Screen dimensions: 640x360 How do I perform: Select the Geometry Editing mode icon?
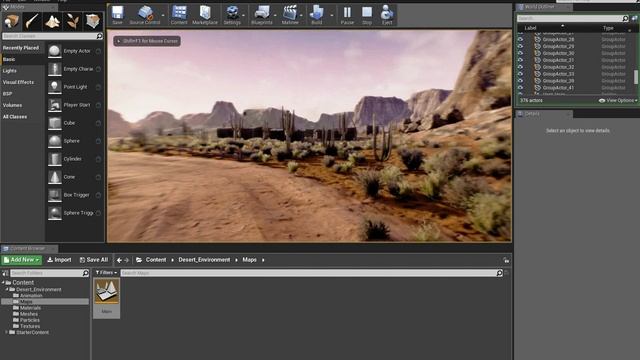click(x=93, y=21)
